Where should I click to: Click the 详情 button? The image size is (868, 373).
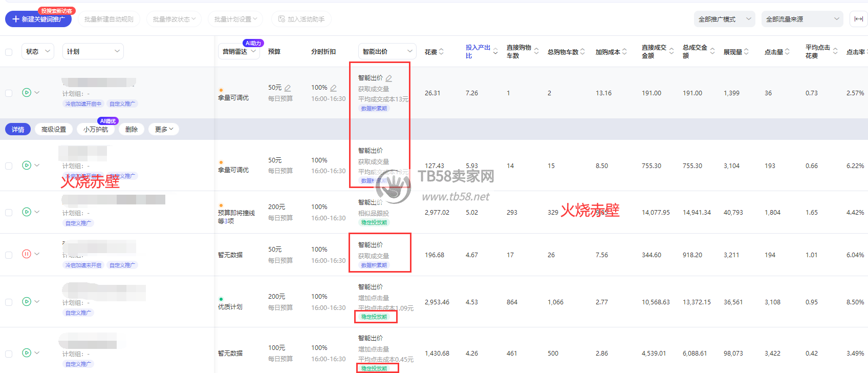tap(18, 130)
